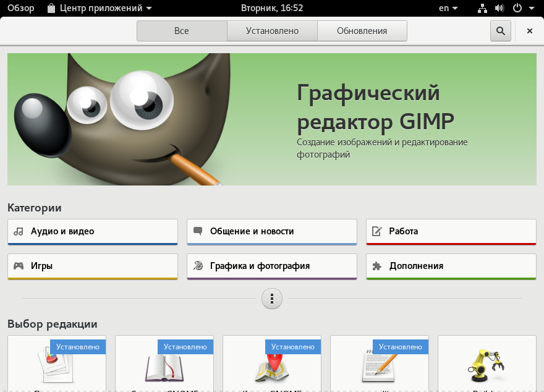Viewport: 544px width, 392px height.
Task: Open the GIMP featured banner
Action: click(272, 119)
